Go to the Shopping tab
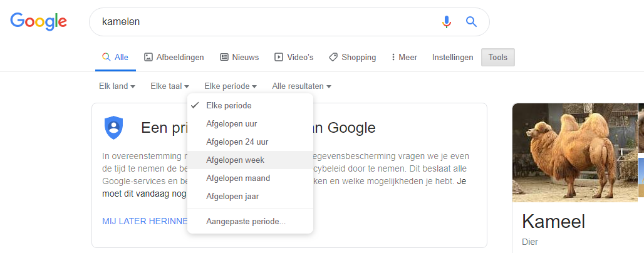This screenshot has height=253, width=644. pyautogui.click(x=353, y=58)
